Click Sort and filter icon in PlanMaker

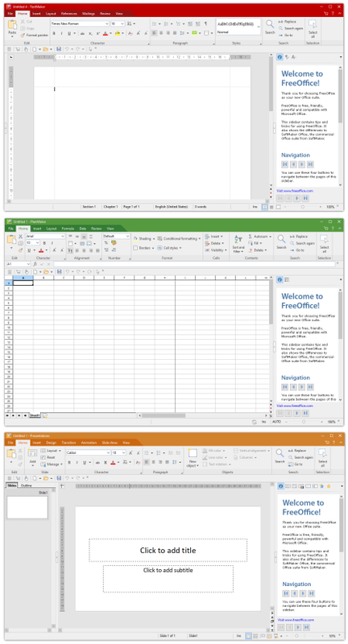coord(238,239)
